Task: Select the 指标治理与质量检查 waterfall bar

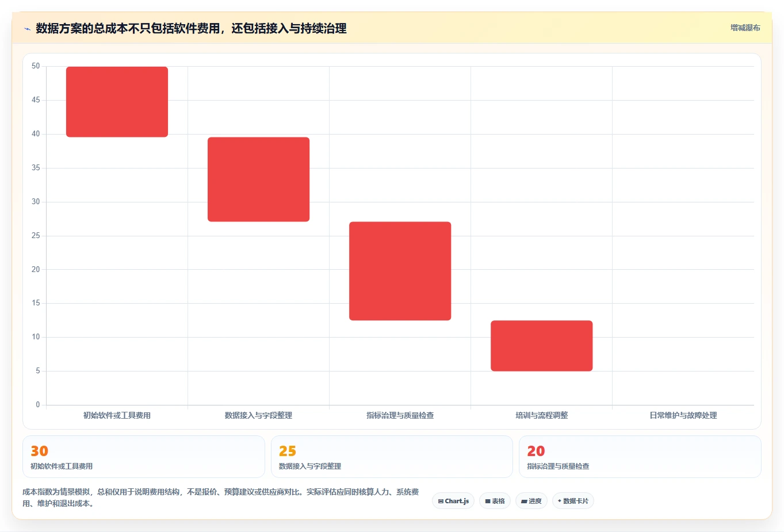Action: click(x=400, y=271)
